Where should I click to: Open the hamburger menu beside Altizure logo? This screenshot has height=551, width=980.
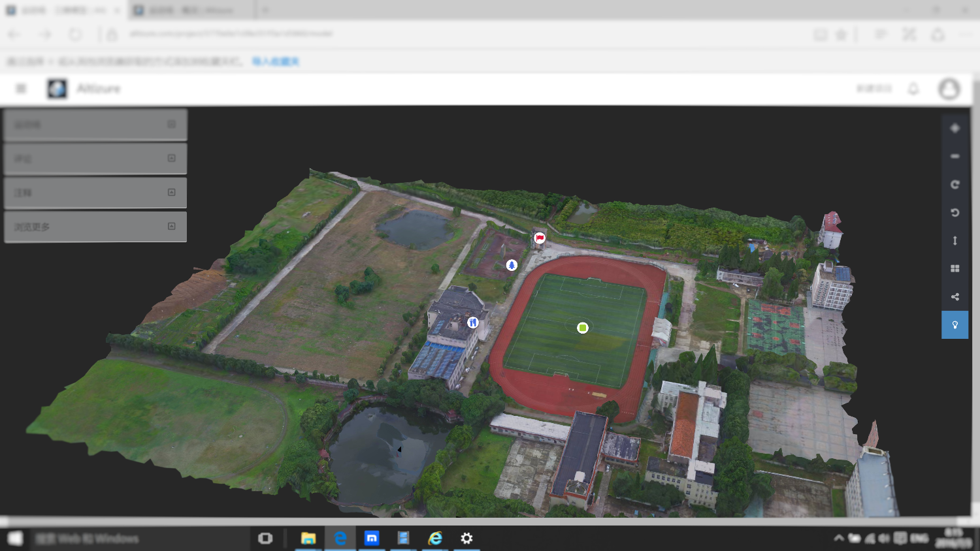coord(21,88)
